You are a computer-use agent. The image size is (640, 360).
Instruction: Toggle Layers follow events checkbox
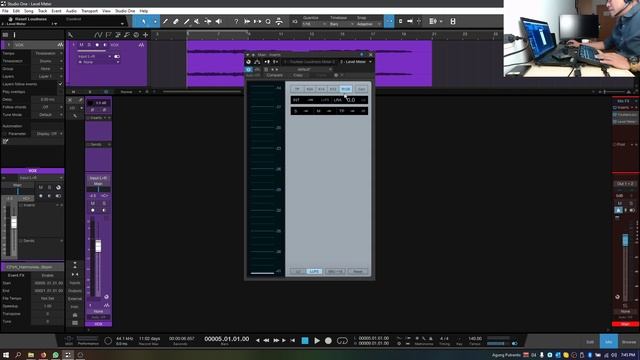[x=60, y=84]
